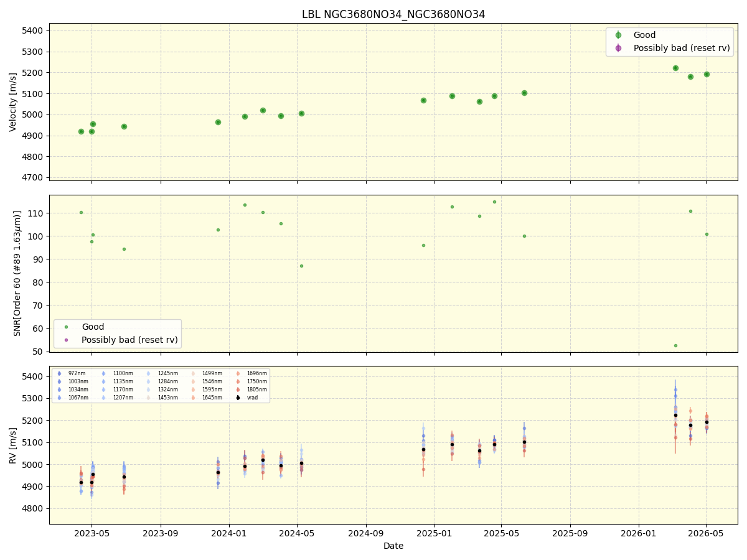Click the SNR[Order 60] y-axis label
The height and width of the screenshot is (560, 747).
pyautogui.click(x=17, y=273)
